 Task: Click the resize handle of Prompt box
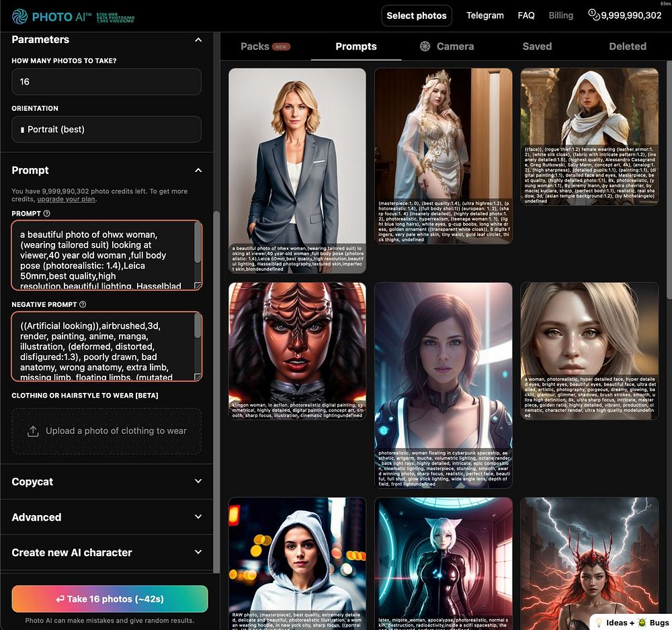pyautogui.click(x=198, y=285)
